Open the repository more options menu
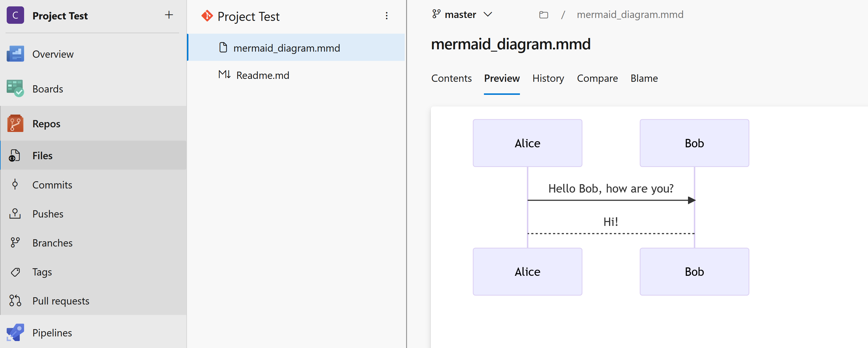The width and height of the screenshot is (868, 348). [x=386, y=16]
